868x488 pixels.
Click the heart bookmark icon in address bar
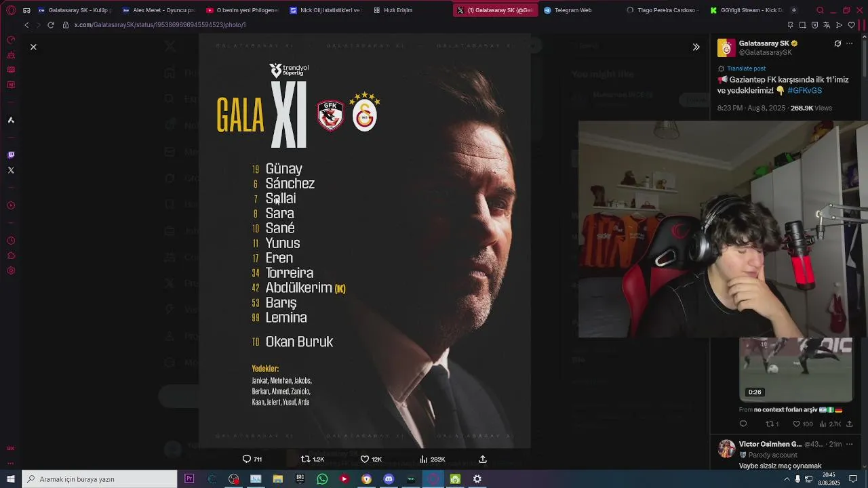pyautogui.click(x=852, y=25)
